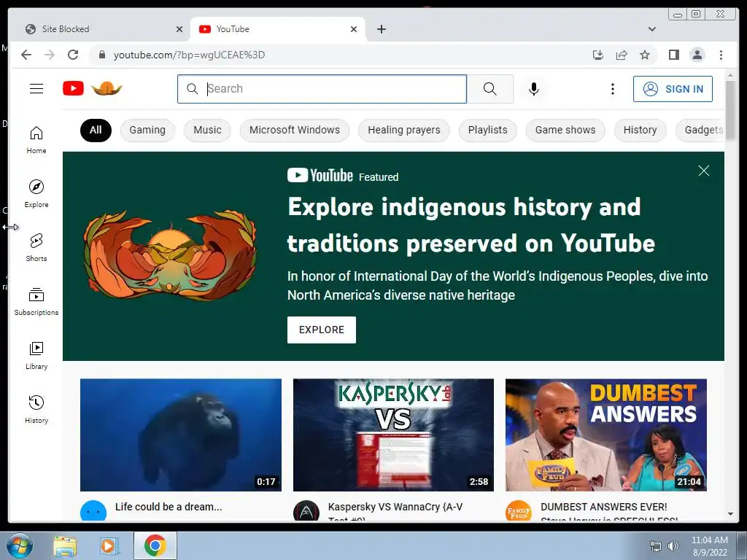The image size is (747, 560).
Task: Click the network tray icon
Action: coord(656,546)
